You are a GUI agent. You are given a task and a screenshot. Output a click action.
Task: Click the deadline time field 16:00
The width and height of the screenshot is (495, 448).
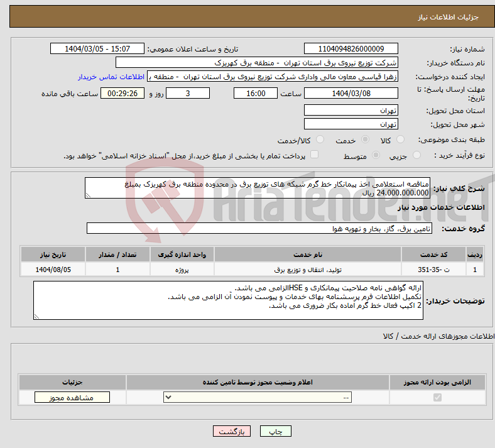256,94
